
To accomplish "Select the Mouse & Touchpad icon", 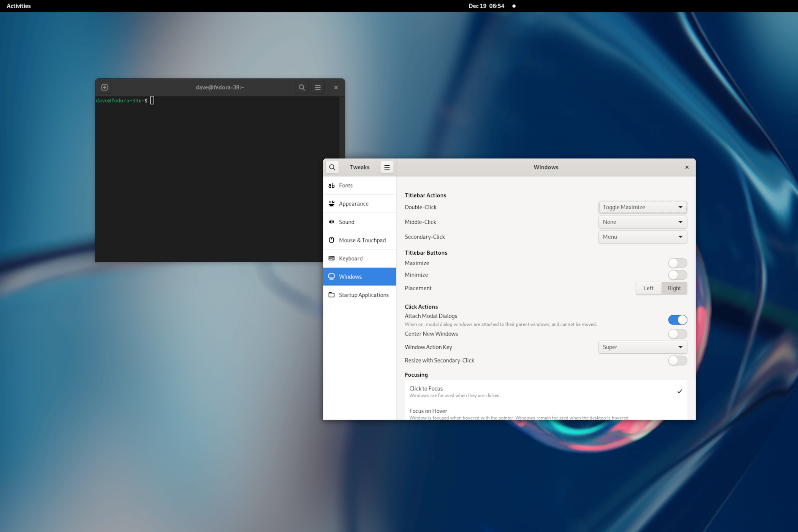I will (331, 240).
